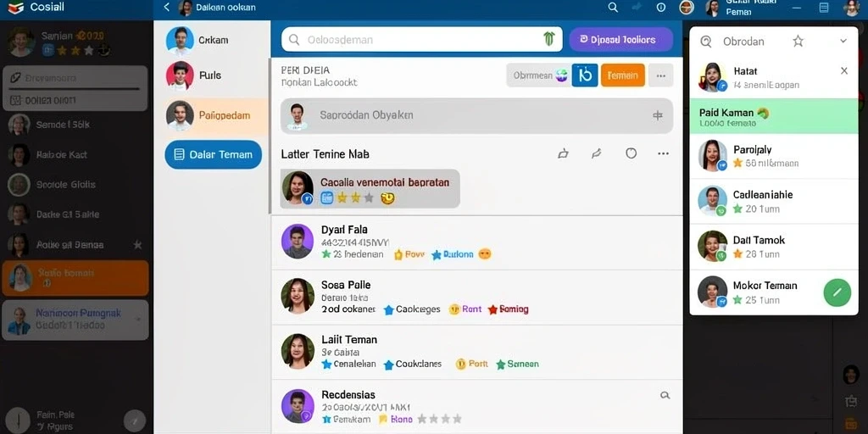Viewport: 868px width, 434px height.
Task: Click the orange Temain button
Action: click(x=623, y=75)
